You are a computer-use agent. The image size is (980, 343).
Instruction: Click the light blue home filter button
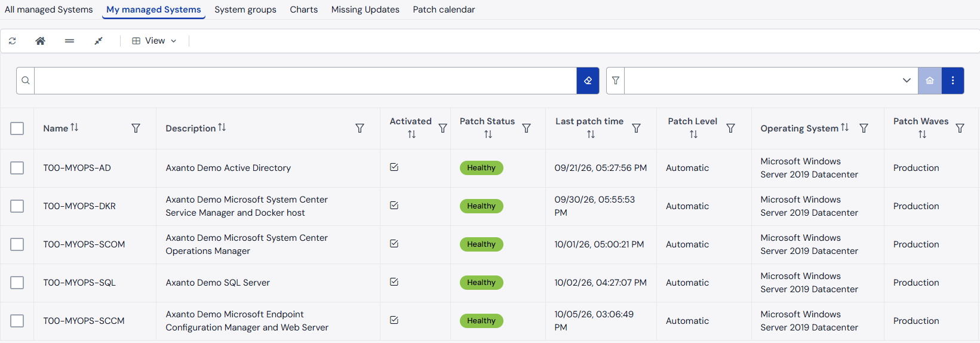pyautogui.click(x=930, y=81)
